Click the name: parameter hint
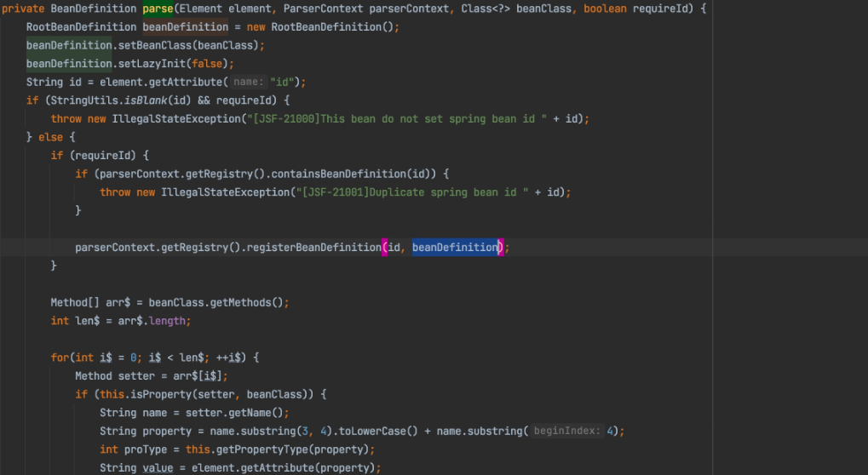Viewport: 868px width, 475px height. point(248,82)
